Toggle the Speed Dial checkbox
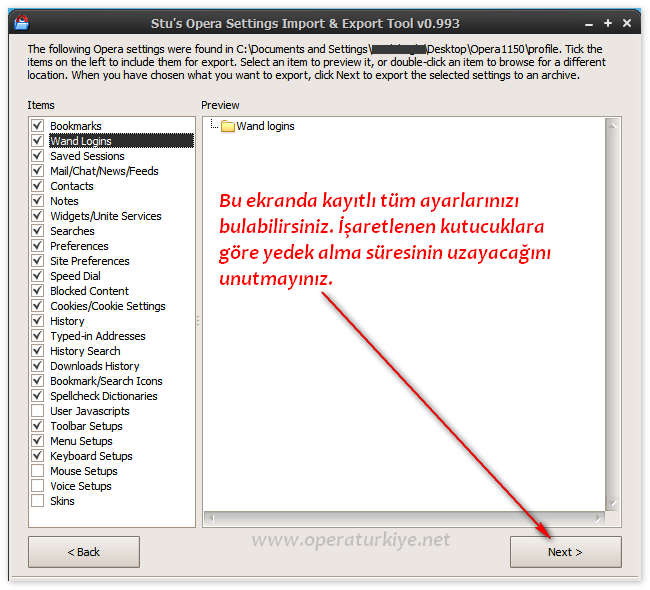Screen dimensions: 650x590 [38, 275]
